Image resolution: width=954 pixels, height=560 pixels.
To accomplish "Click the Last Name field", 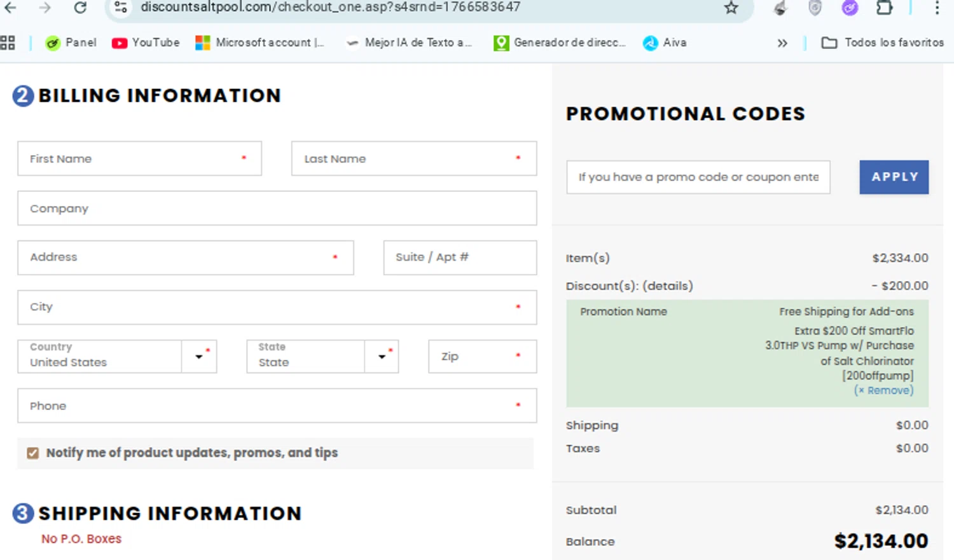I will [414, 158].
